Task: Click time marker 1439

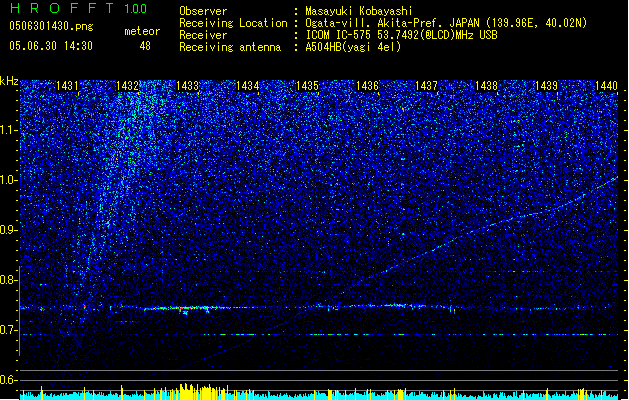Action: pos(546,86)
